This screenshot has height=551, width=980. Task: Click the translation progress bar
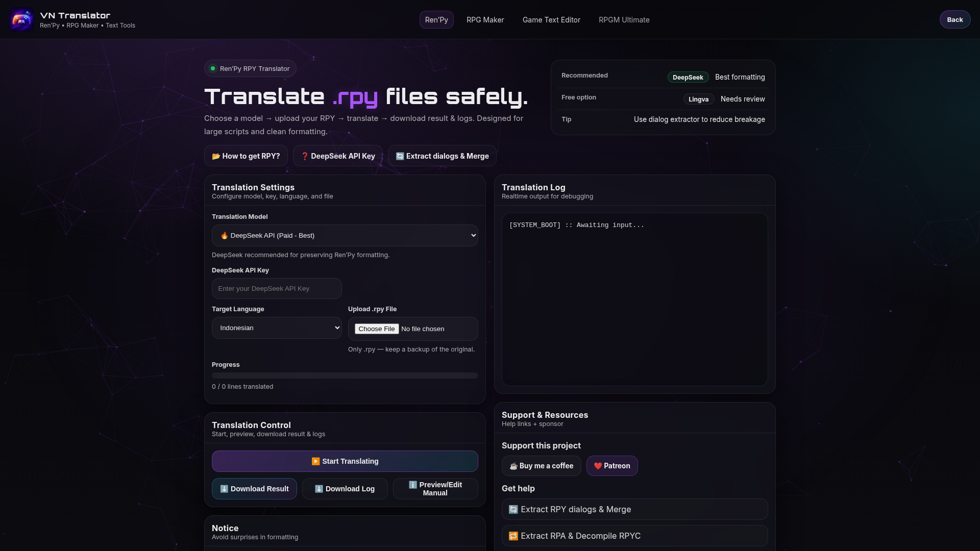[345, 375]
